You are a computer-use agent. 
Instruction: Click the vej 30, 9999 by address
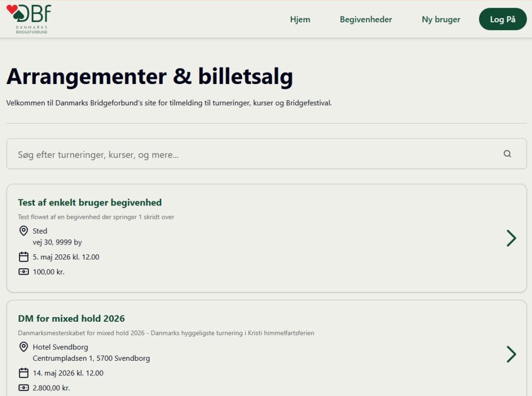pos(57,242)
